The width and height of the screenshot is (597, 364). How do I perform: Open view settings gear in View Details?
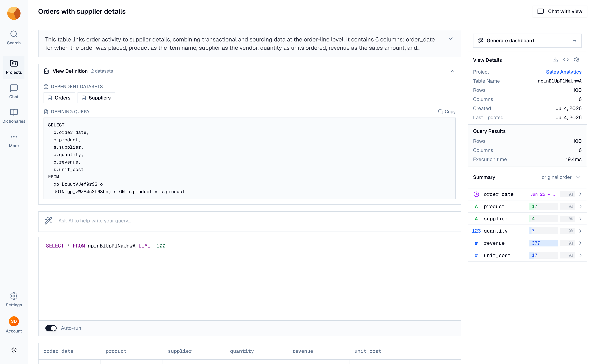[577, 60]
